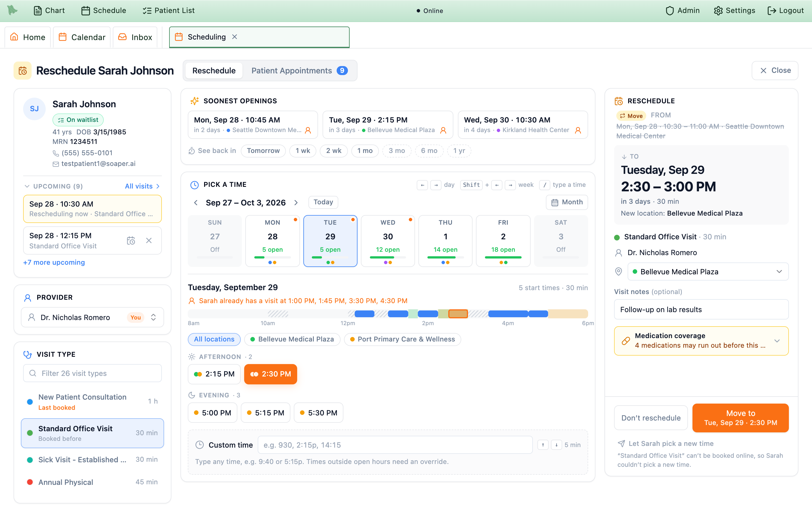Open All visits link

[x=142, y=186]
